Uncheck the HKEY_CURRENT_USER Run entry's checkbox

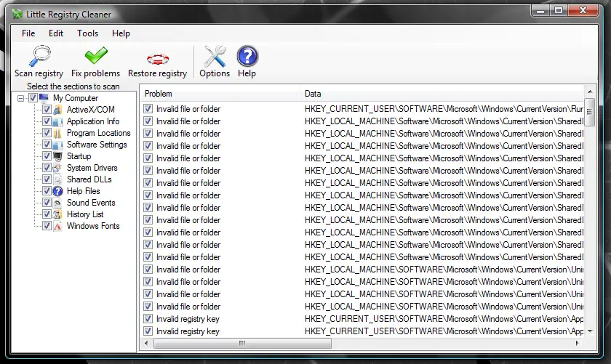(x=148, y=108)
